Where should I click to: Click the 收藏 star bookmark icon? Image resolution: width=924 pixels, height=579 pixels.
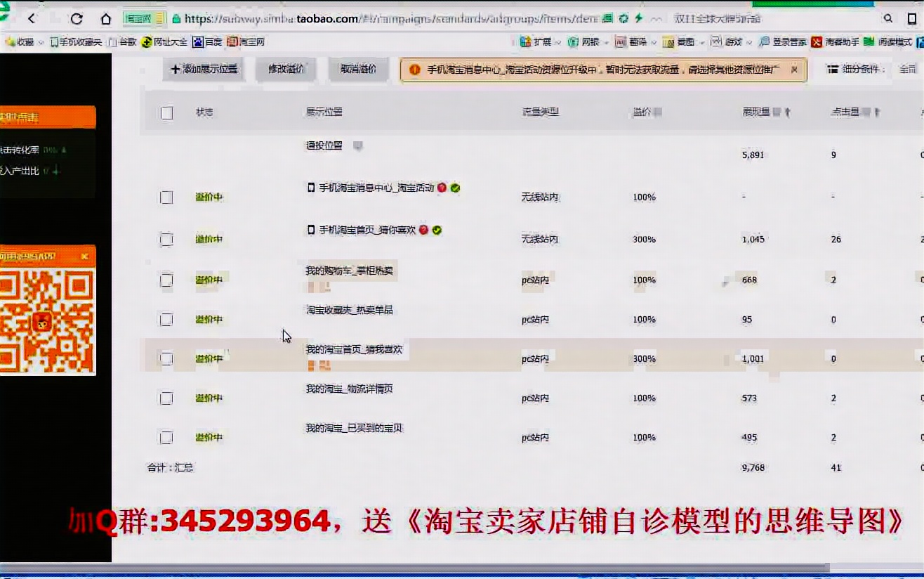pyautogui.click(x=10, y=42)
